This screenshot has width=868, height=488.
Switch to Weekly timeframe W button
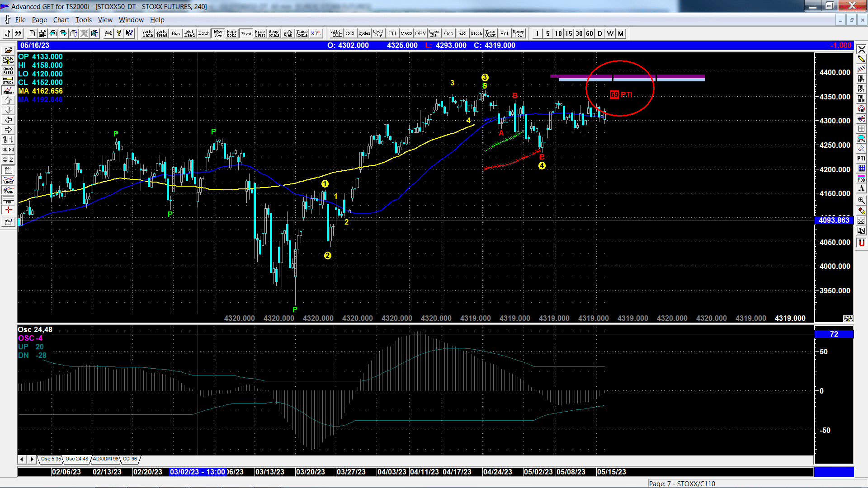610,33
